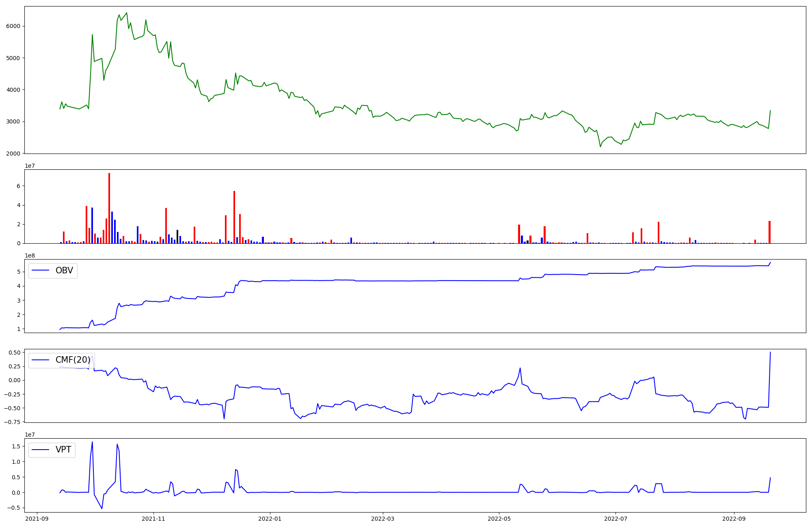Click the 2021-11 x-axis date label
Image resolution: width=812 pixels, height=528 pixels.
[x=153, y=519]
